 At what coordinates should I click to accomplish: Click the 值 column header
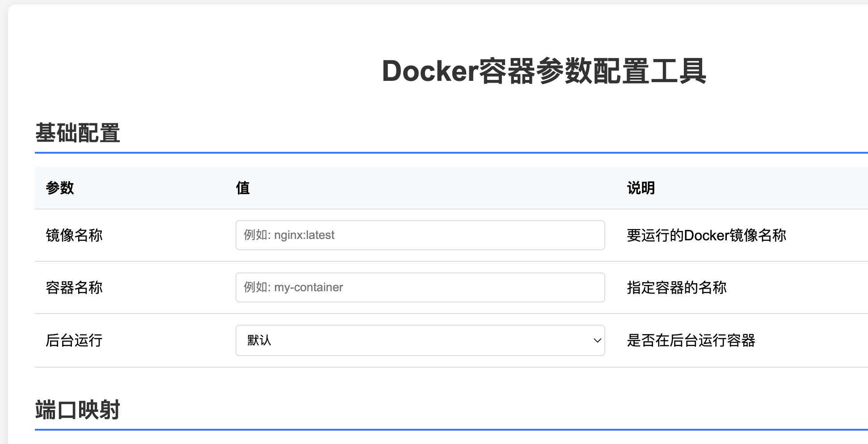coord(243,188)
